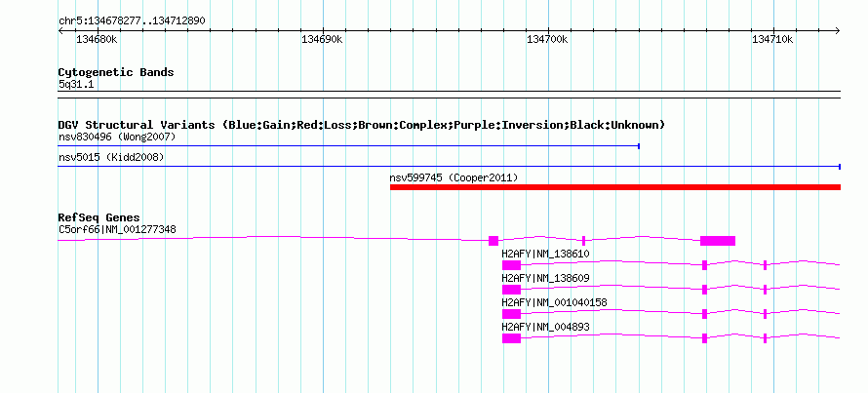Open the nsv599745 (Cooper2011) variant label
The height and width of the screenshot is (393, 868).
454,178
